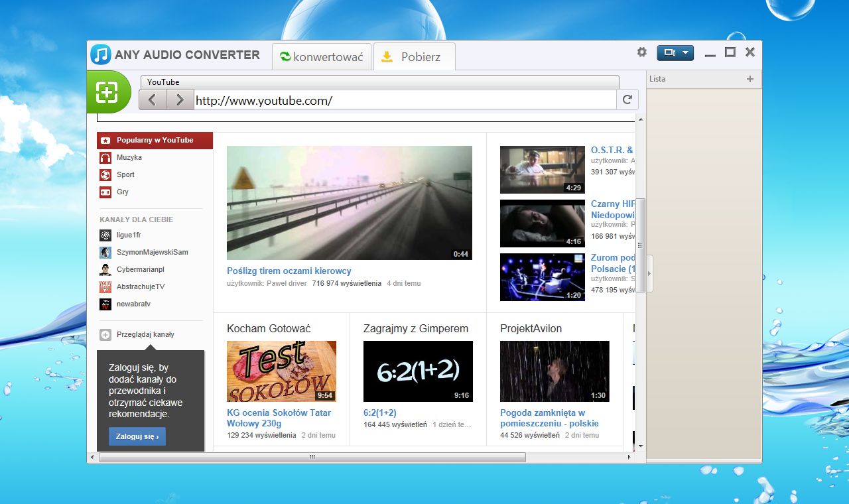
Task: Open the ligue1fr channel
Action: point(129,235)
